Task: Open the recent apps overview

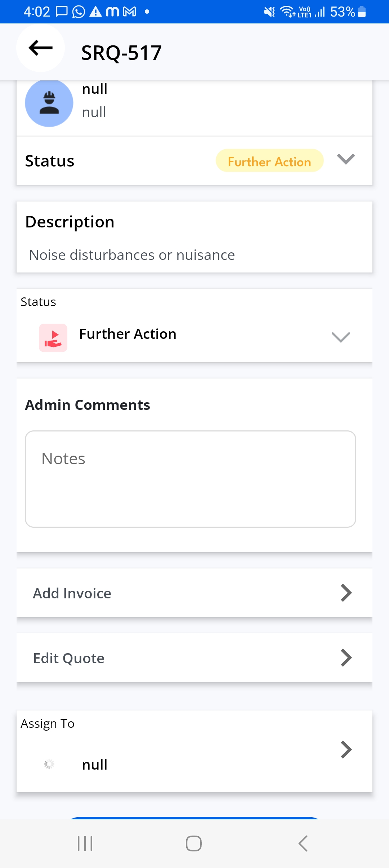Action: coord(85,843)
